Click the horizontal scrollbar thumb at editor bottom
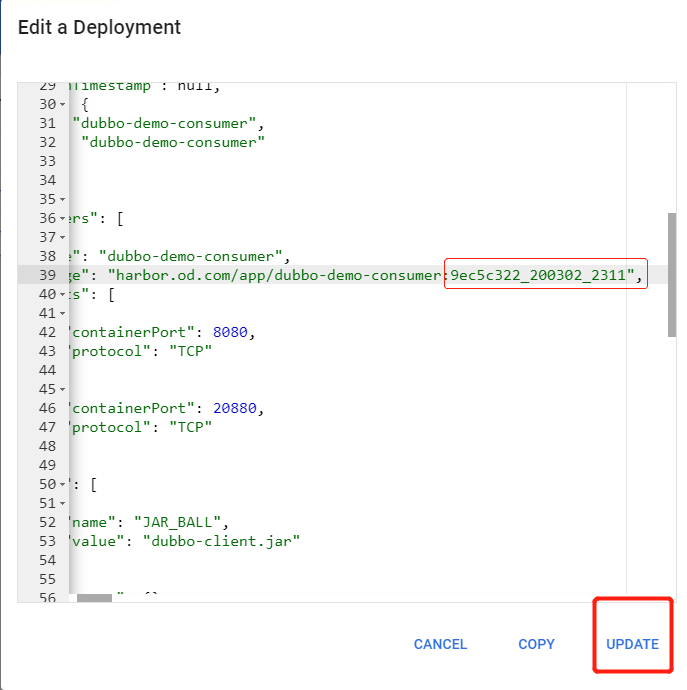 pos(94,598)
